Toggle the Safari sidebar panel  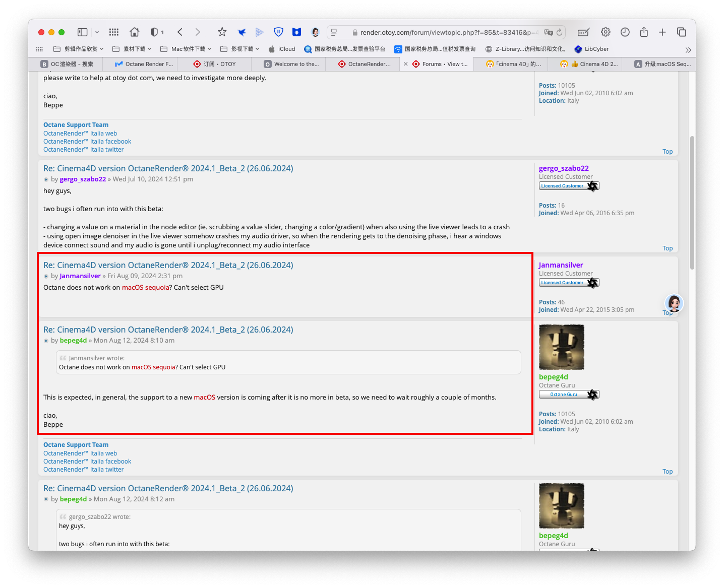click(83, 32)
